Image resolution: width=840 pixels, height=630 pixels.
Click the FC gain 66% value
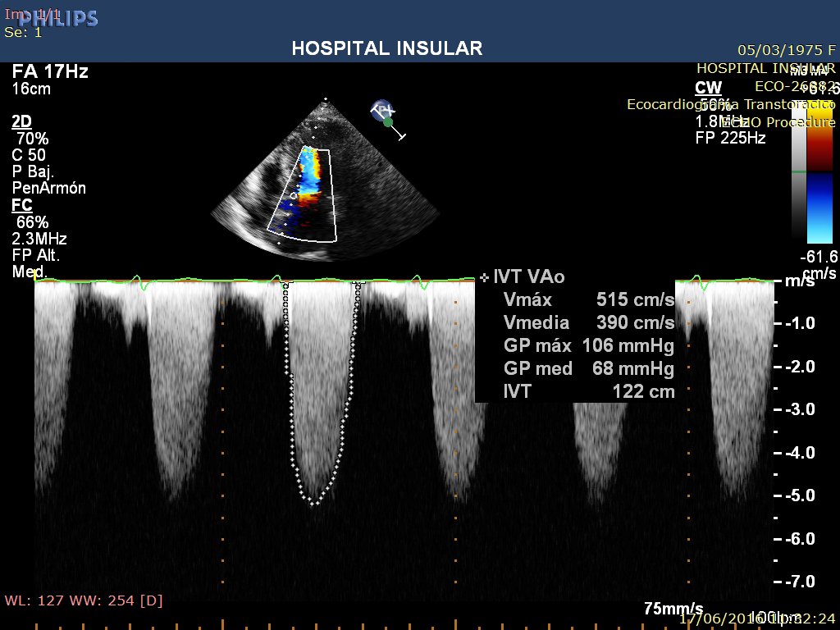point(33,221)
